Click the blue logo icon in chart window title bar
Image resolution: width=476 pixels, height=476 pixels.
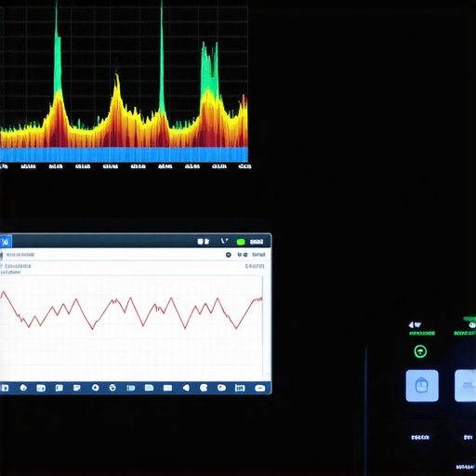(x=6, y=242)
